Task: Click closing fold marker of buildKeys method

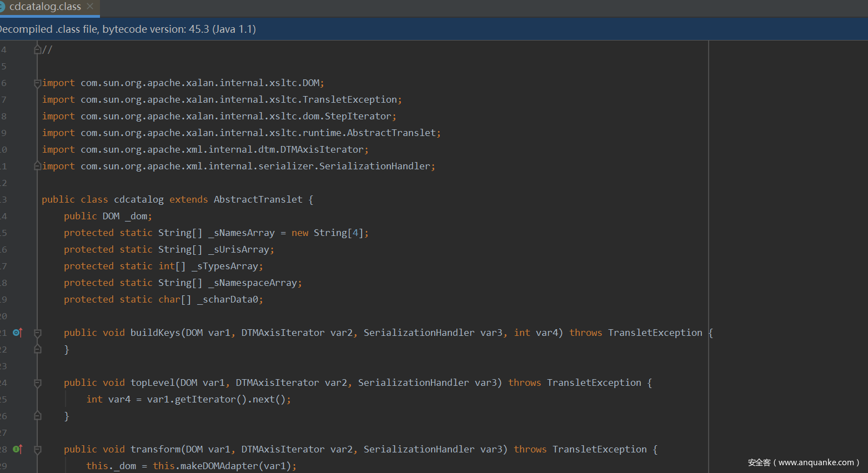Action: pos(37,349)
